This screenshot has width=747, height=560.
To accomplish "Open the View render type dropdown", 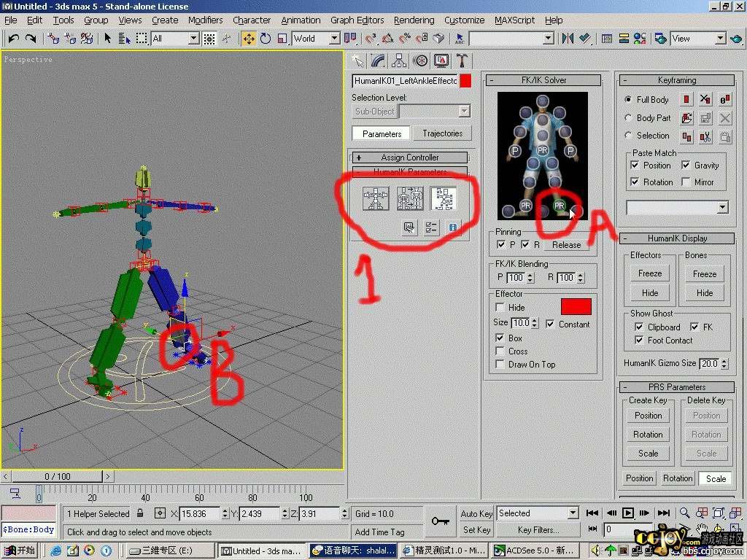I will (720, 39).
